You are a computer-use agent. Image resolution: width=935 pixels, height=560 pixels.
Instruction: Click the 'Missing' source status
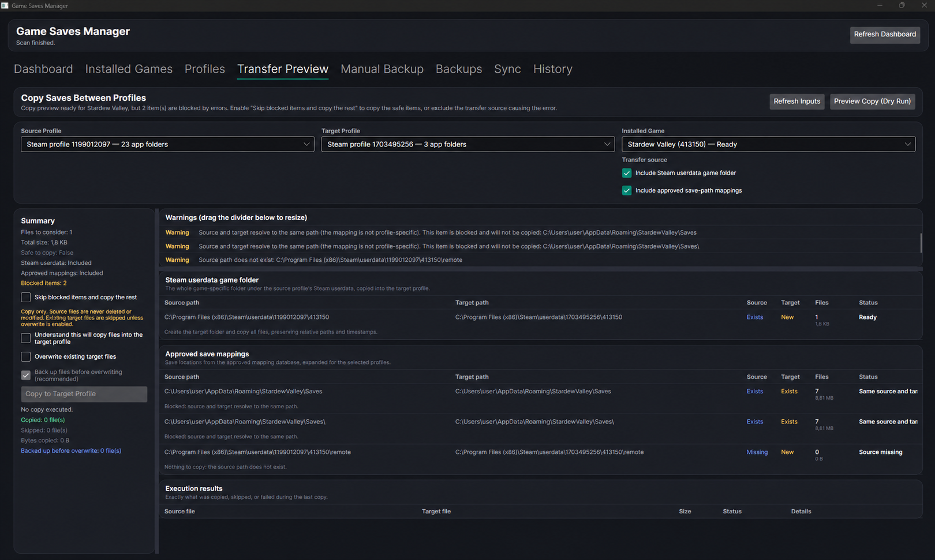pos(757,452)
